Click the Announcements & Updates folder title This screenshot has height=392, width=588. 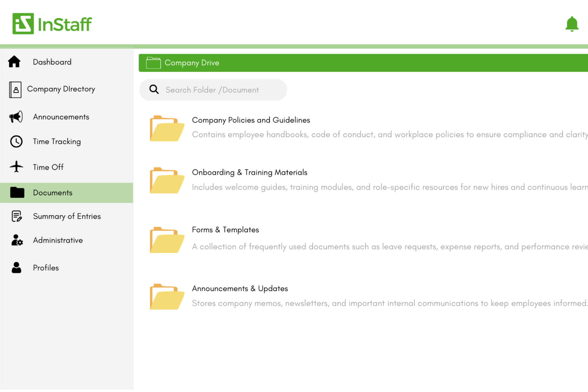(240, 289)
